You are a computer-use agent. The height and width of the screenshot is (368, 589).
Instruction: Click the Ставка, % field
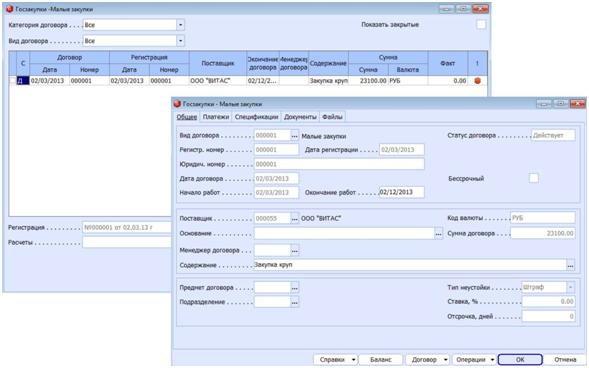[548, 302]
